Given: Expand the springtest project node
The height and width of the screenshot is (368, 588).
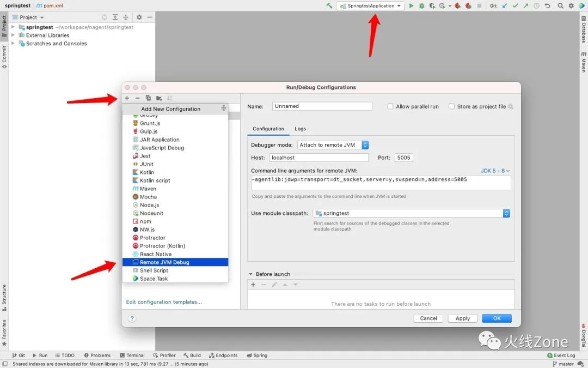Looking at the screenshot, I should pos(13,27).
